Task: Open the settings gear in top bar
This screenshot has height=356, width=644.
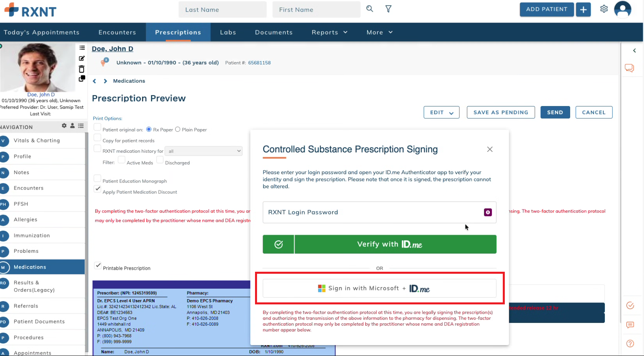Action: [x=604, y=9]
